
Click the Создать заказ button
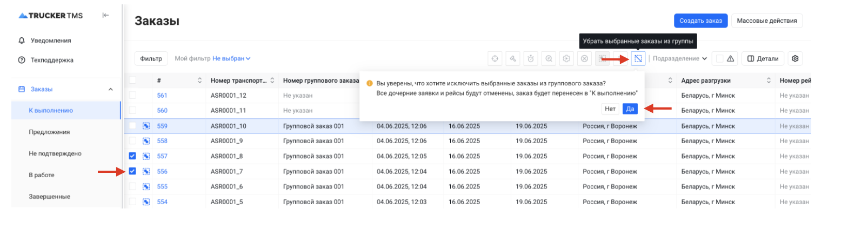(x=700, y=21)
